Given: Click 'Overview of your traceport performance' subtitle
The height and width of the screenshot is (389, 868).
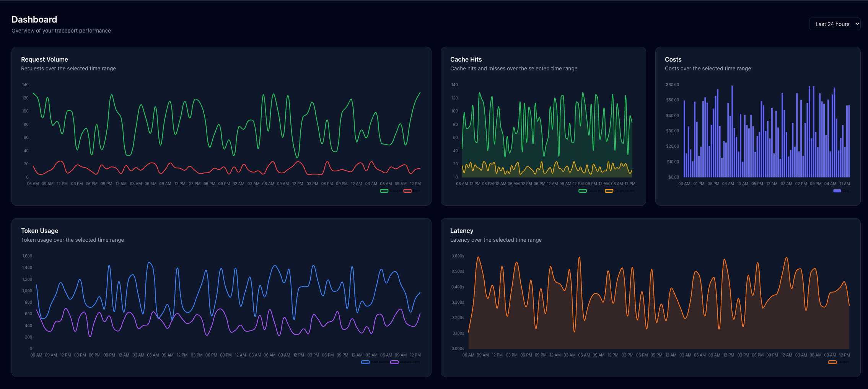Looking at the screenshot, I should point(61,31).
